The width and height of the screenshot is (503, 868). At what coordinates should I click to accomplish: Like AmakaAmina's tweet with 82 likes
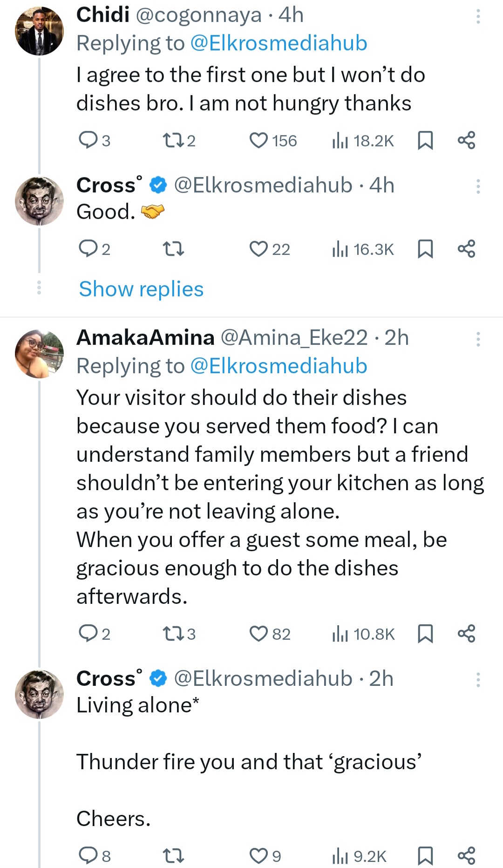coord(258,634)
